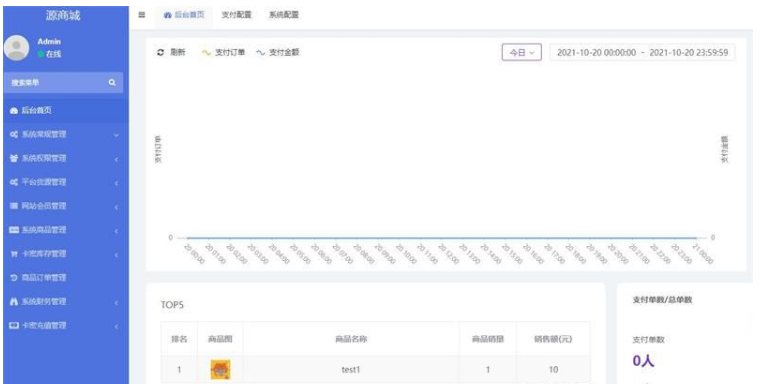The height and width of the screenshot is (384, 766).
Task: Click the 支付单数/总单数 card title
Action: (x=662, y=300)
